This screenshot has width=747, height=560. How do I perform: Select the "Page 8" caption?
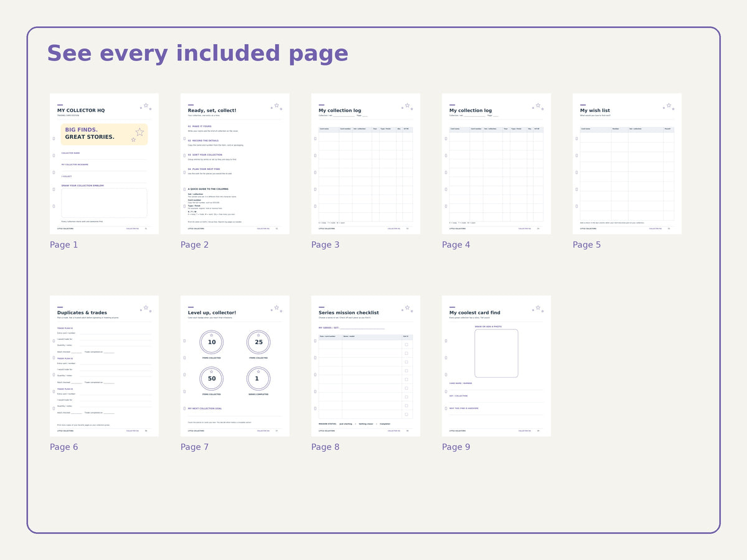pyautogui.click(x=326, y=447)
